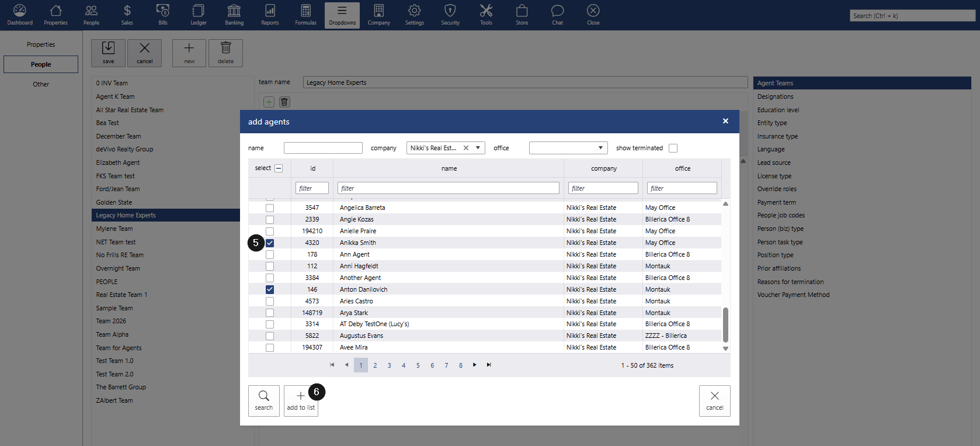Enable the show terminated checkbox
Viewport: 980px width, 446px height.
pos(673,148)
